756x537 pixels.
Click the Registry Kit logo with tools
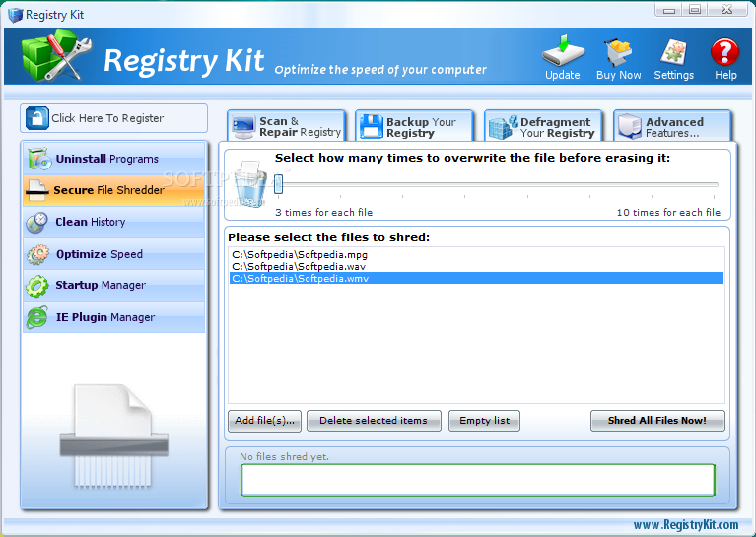tap(56, 54)
